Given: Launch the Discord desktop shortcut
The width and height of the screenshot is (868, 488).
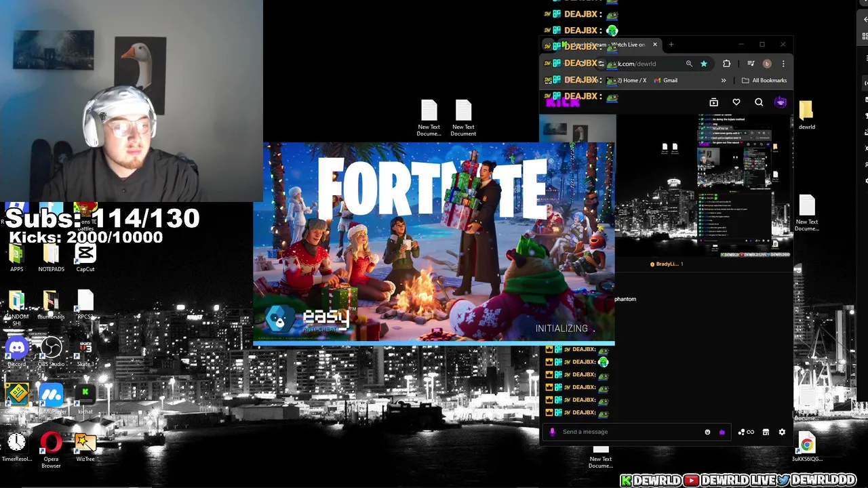Looking at the screenshot, I should pyautogui.click(x=17, y=352).
